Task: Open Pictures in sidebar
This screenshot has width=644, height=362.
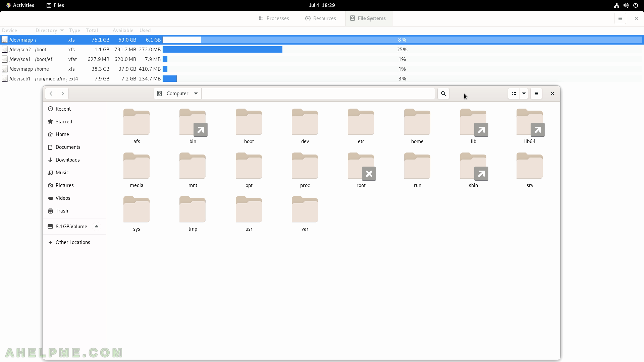Action: [74, 185]
